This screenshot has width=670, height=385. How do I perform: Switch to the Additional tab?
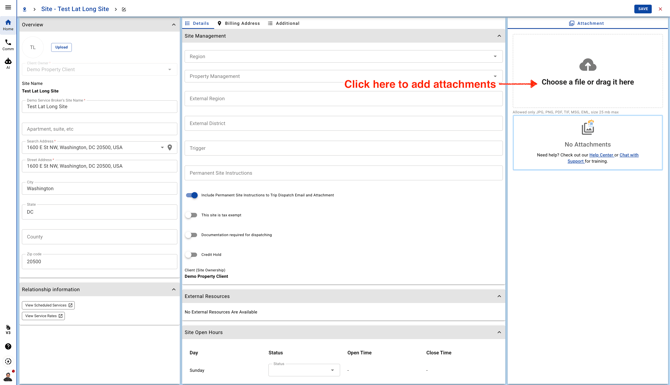click(x=284, y=24)
